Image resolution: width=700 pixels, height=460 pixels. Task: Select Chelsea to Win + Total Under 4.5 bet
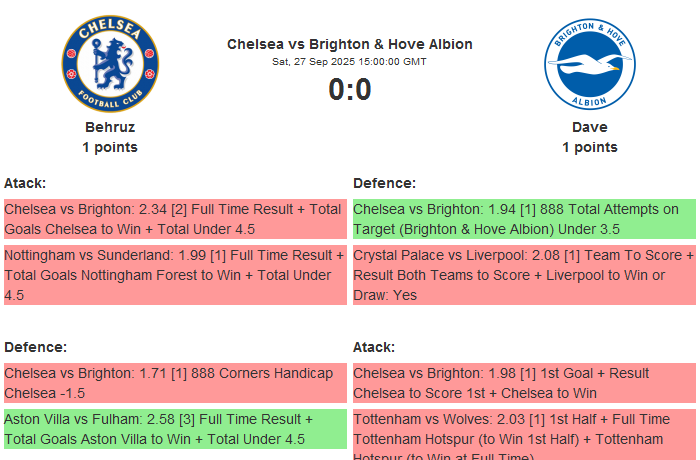pos(174,219)
